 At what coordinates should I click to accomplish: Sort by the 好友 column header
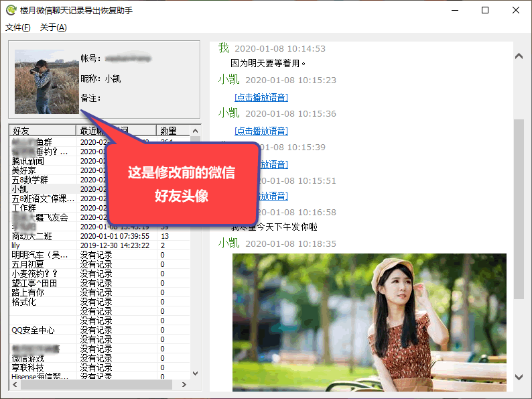tap(42, 131)
